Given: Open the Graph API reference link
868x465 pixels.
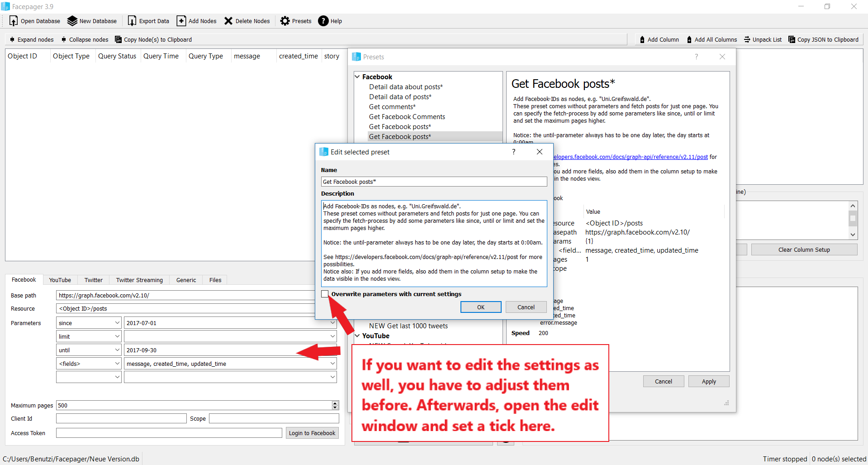Looking at the screenshot, I should pyautogui.click(x=631, y=157).
